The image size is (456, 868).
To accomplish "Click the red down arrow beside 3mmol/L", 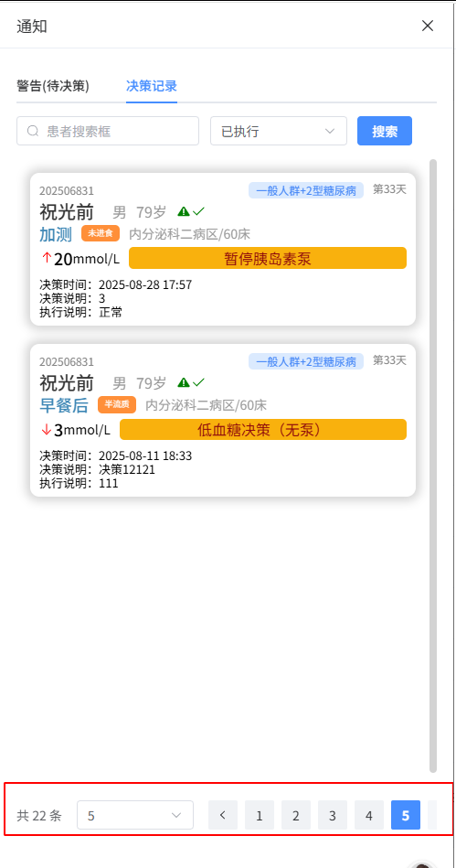I will pyautogui.click(x=46, y=430).
